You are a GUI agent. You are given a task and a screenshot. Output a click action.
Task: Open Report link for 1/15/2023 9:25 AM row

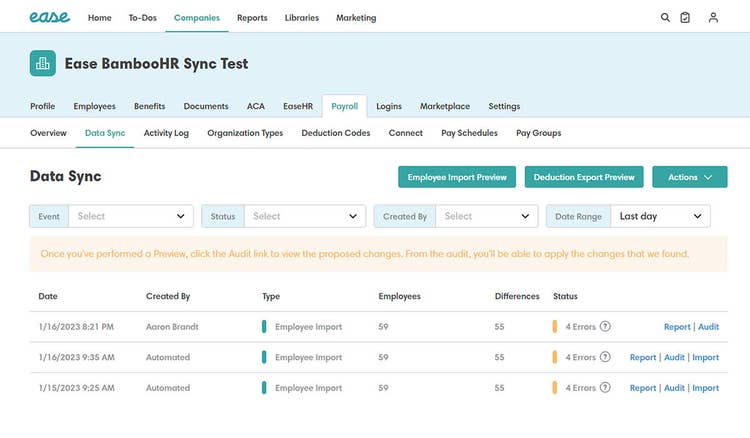click(643, 388)
